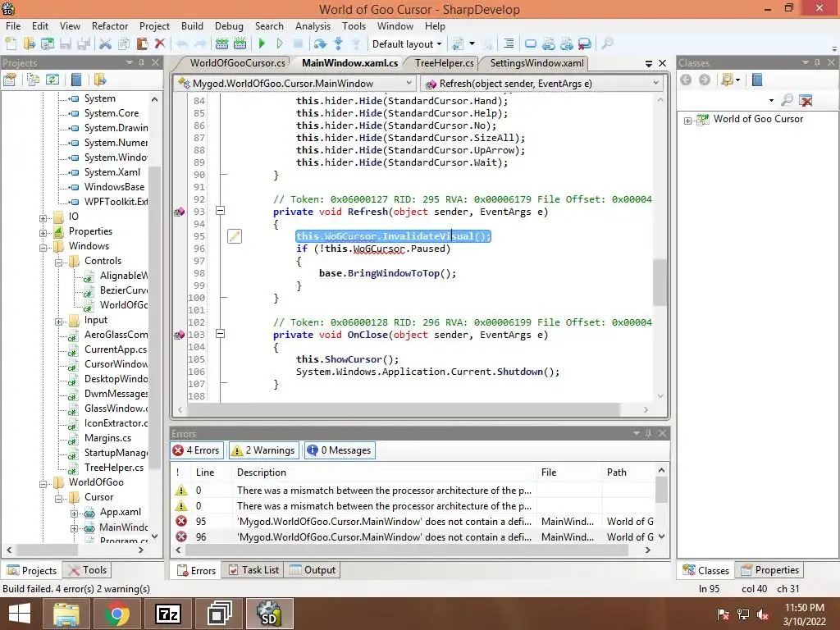The image size is (840, 630).
Task: Expand the App.xaml tree node
Action: click(x=74, y=514)
